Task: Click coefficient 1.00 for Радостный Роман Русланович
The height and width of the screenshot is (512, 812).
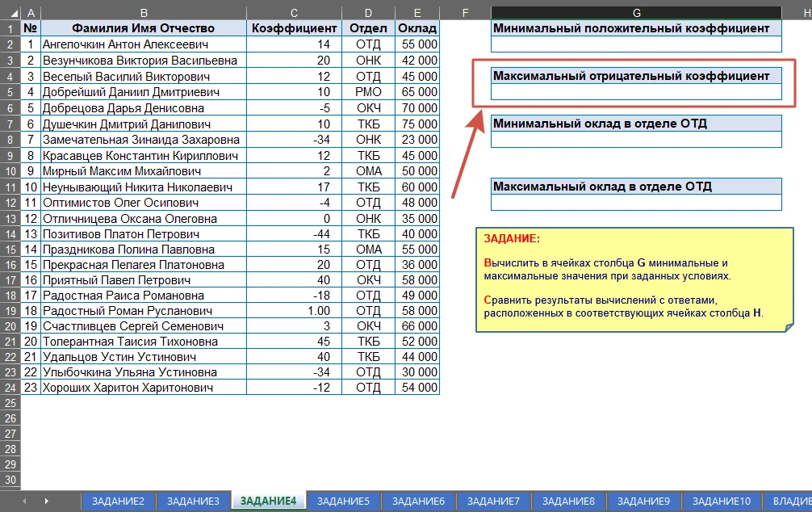Action: click(x=294, y=311)
